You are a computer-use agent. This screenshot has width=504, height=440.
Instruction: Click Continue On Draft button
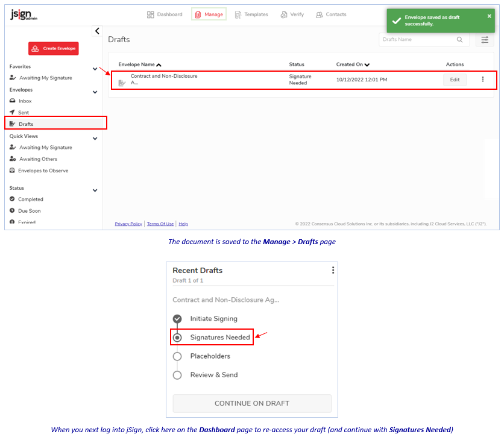tap(252, 403)
